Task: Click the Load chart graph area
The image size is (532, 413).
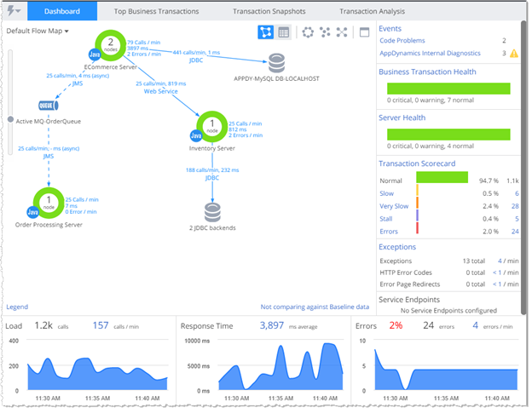Action: click(x=98, y=365)
